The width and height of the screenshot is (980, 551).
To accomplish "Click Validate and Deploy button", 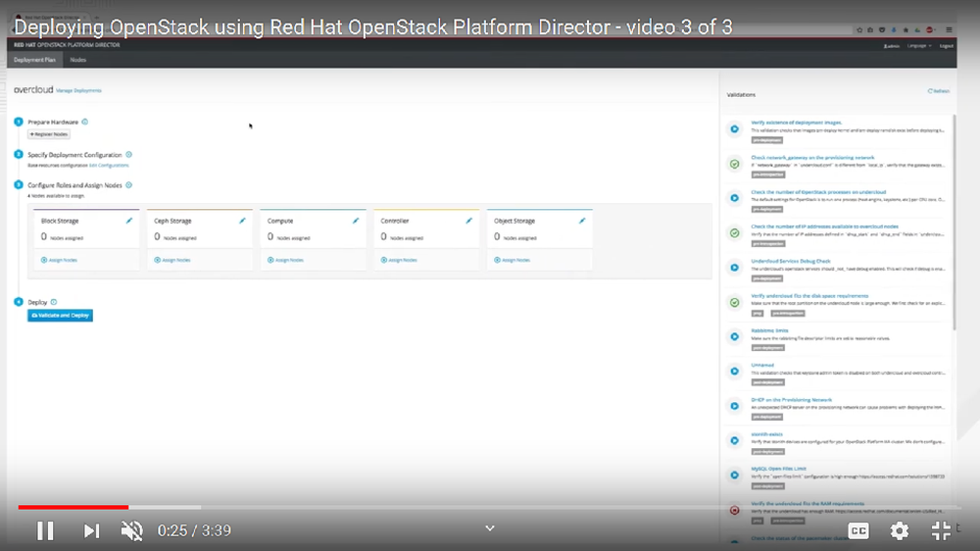I will point(60,316).
